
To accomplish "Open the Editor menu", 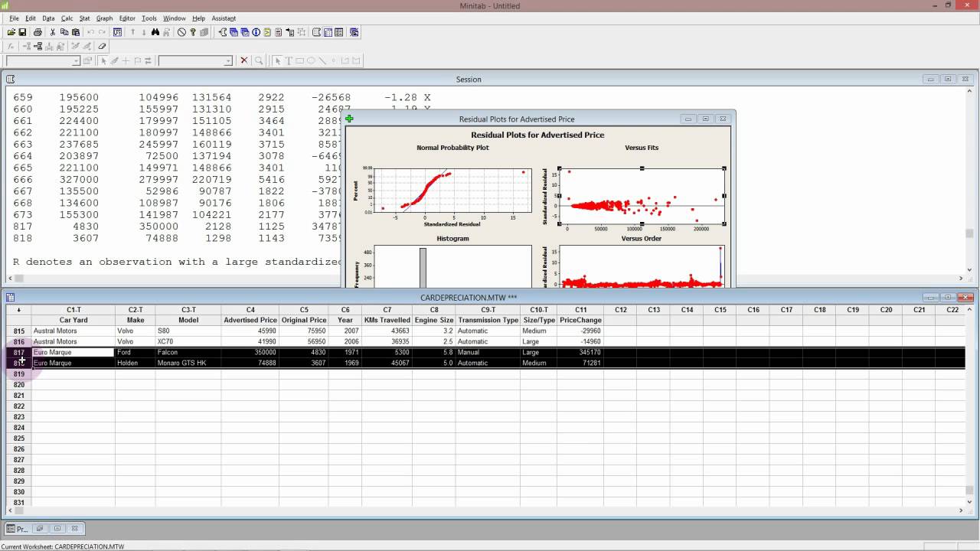I will [x=127, y=18].
